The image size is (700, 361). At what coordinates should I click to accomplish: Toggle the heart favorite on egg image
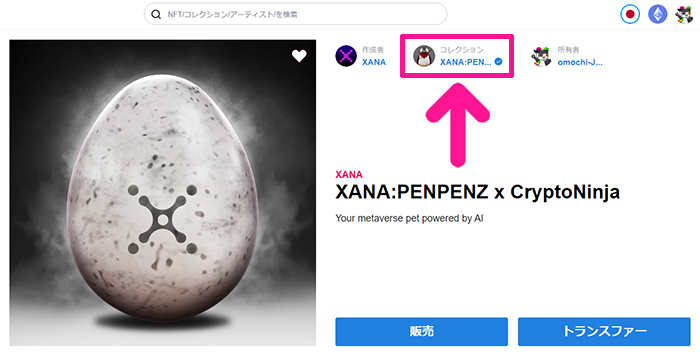(x=299, y=56)
